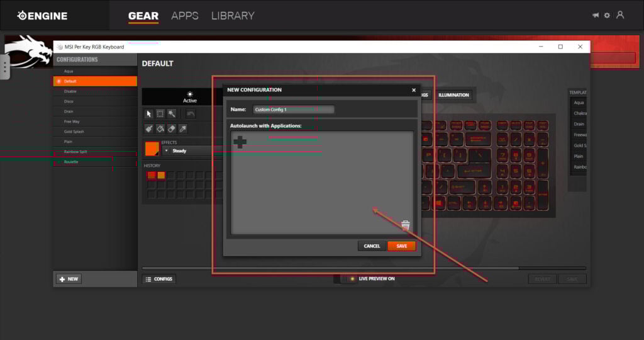The image size is (644, 340).
Task: Select the eraser tool
Action: 172,128
